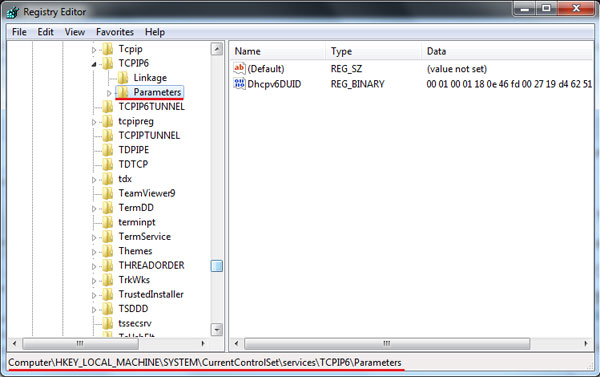Open the Help menu
This screenshot has height=377, width=600.
coord(155,32)
